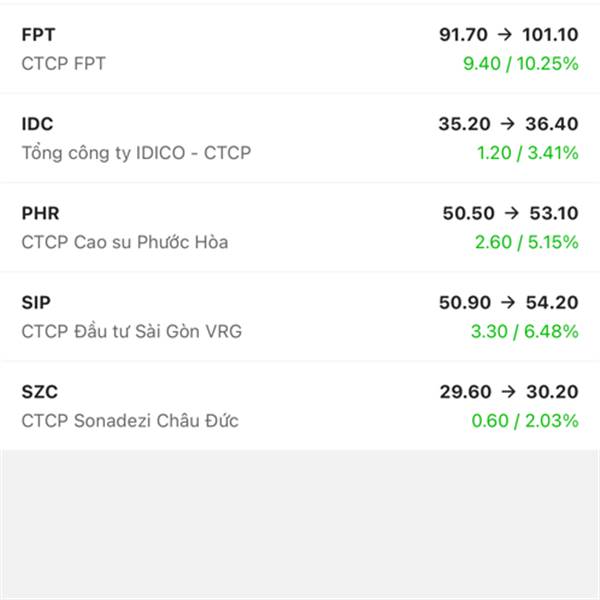The image size is (600, 600).
Task: Open the FPT stock row
Action: pos(300,49)
